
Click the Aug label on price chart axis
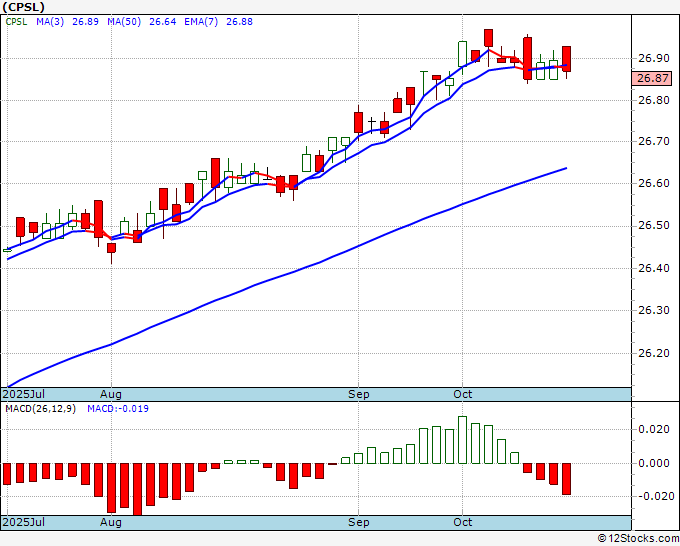coord(111,394)
